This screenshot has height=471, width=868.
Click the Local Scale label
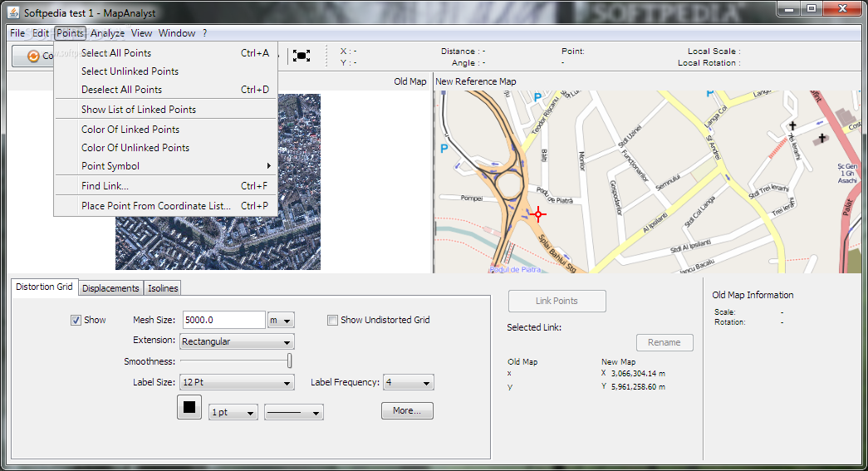tap(714, 51)
